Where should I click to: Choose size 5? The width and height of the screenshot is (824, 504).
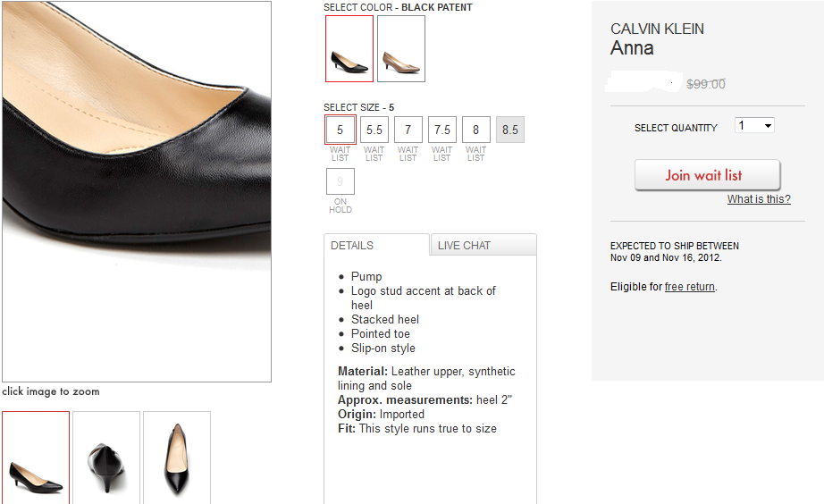(x=341, y=130)
